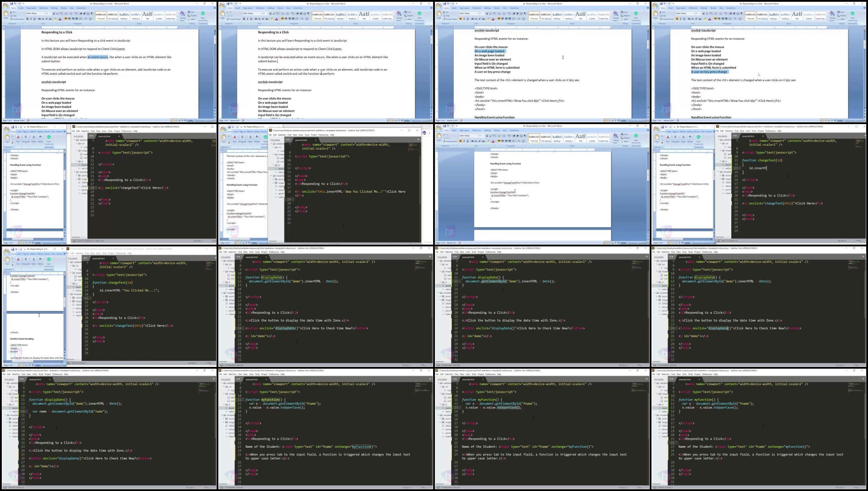This screenshot has width=868, height=491.
Task: Toggle Bold in frame highlighting 'an event occurs'
Action: click(28, 19)
